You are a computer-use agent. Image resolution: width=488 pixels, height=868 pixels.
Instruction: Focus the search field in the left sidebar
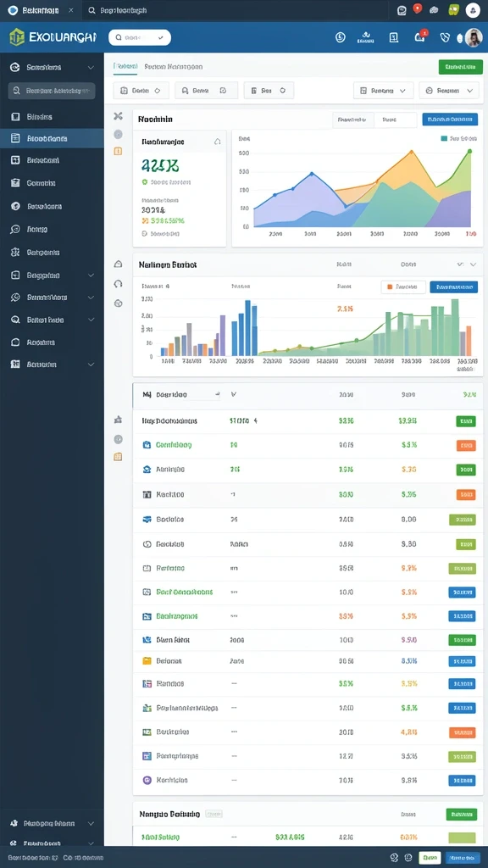click(52, 91)
